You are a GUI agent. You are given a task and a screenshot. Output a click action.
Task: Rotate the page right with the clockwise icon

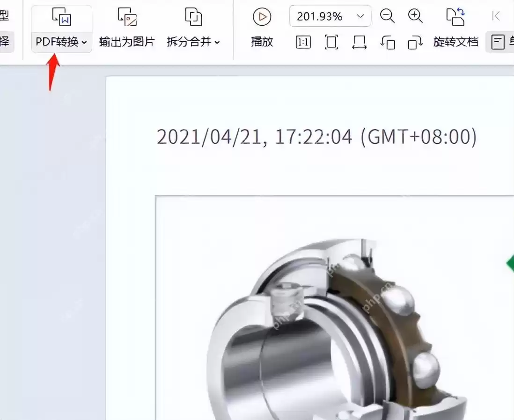click(415, 42)
